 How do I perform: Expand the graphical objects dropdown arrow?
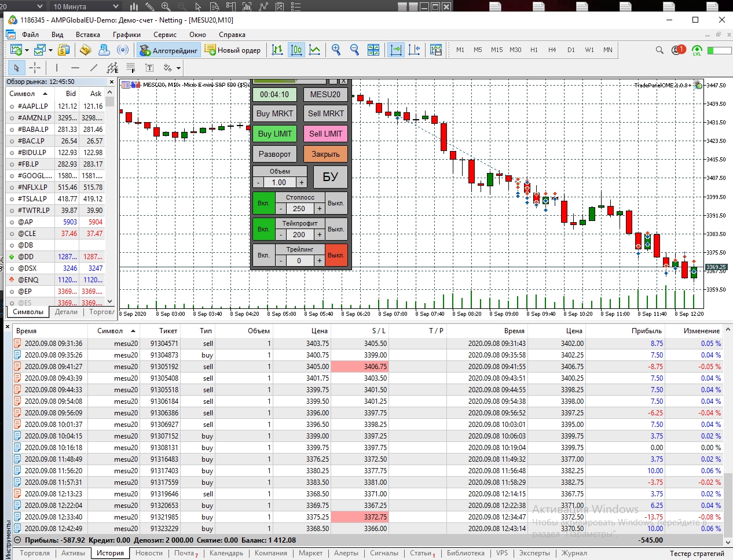click(x=179, y=68)
